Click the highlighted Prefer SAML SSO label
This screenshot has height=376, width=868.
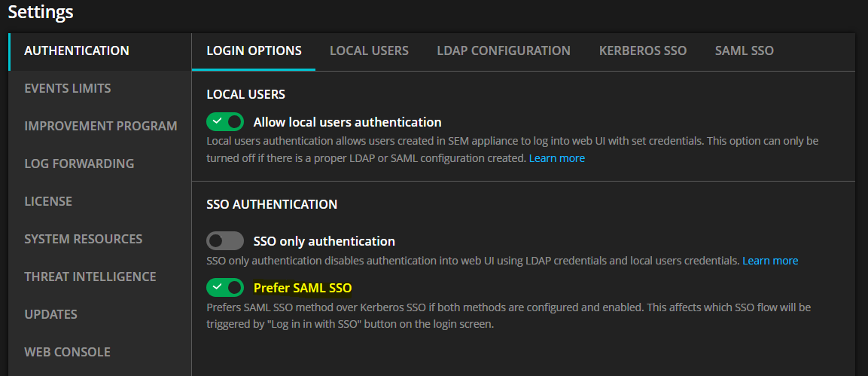[x=303, y=288]
